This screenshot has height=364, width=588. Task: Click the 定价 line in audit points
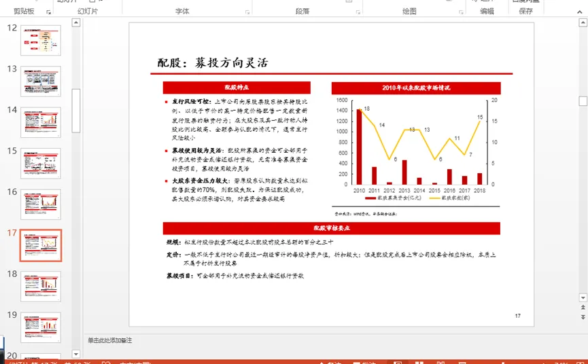(x=331, y=259)
